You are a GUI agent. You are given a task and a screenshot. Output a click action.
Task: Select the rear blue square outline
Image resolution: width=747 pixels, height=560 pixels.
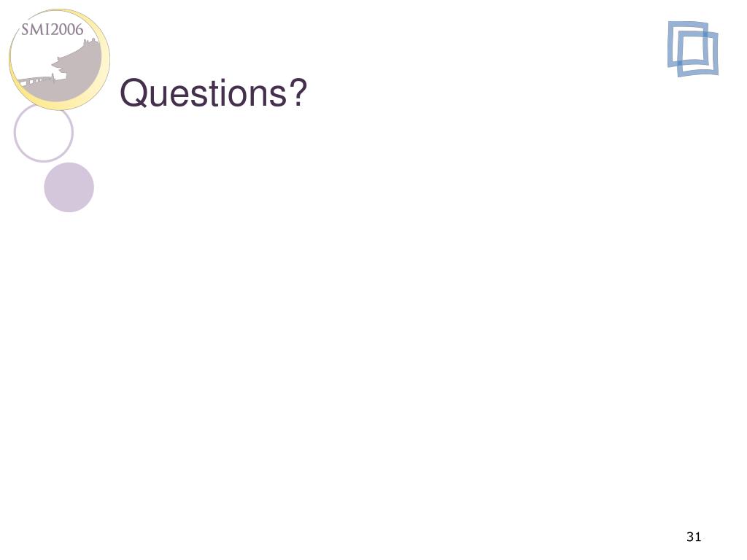point(687,44)
